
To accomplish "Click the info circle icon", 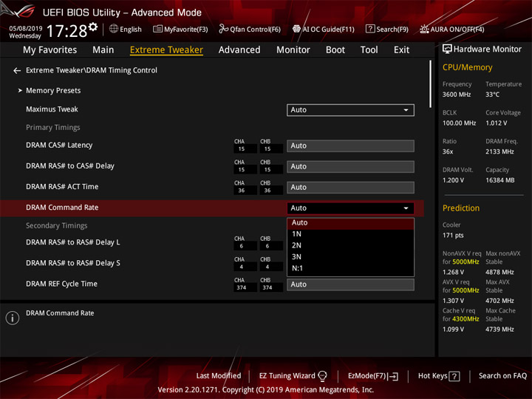I will coord(13,318).
